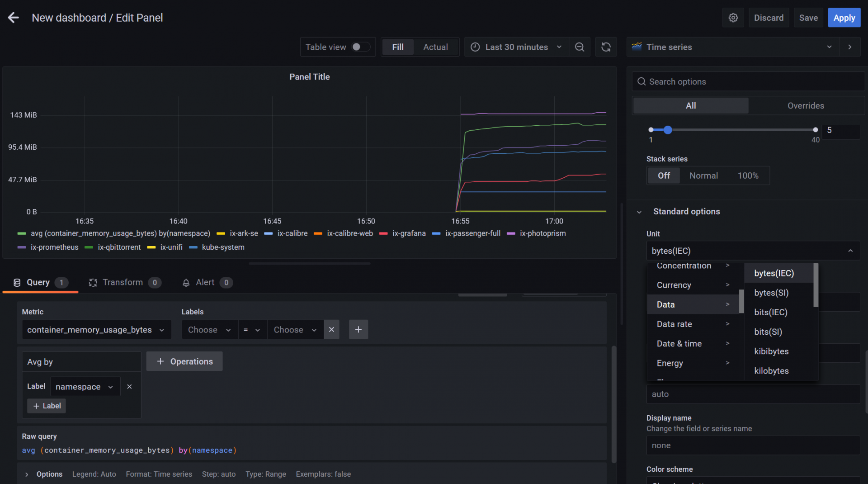Open the Data rate unit category
The height and width of the screenshot is (484, 868).
point(693,324)
